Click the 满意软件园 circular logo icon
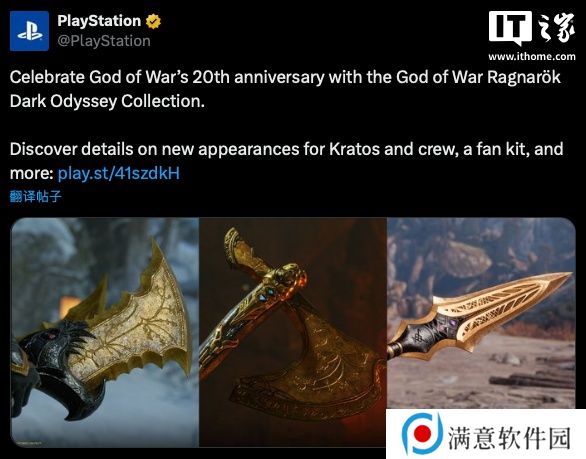This screenshot has width=586, height=459. [x=422, y=434]
